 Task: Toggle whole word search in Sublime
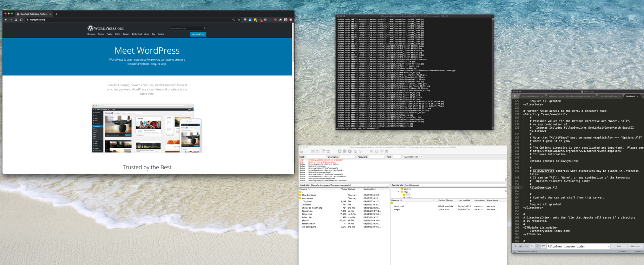point(526,246)
